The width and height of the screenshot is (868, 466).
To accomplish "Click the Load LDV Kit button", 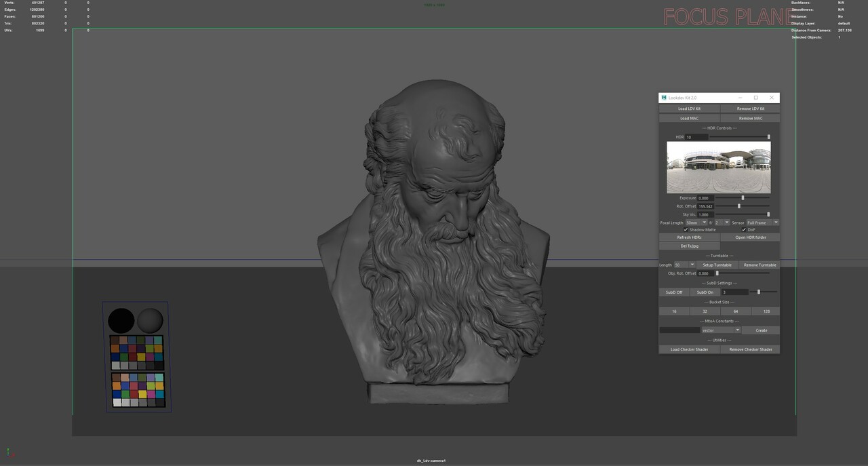I will 689,109.
